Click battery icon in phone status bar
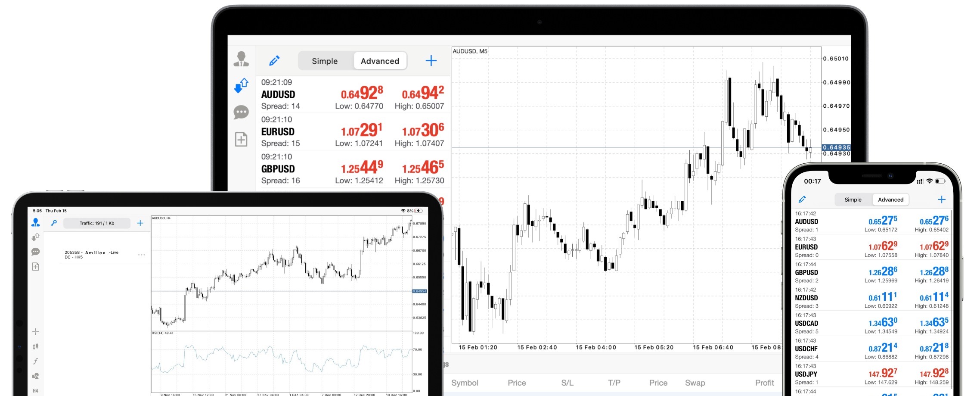The image size is (980, 396). click(940, 181)
